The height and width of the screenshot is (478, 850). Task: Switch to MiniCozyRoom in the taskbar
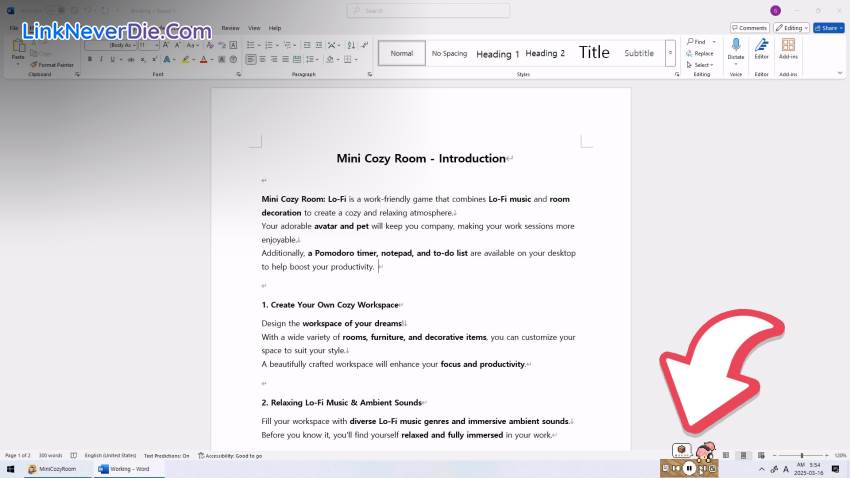tap(56, 468)
